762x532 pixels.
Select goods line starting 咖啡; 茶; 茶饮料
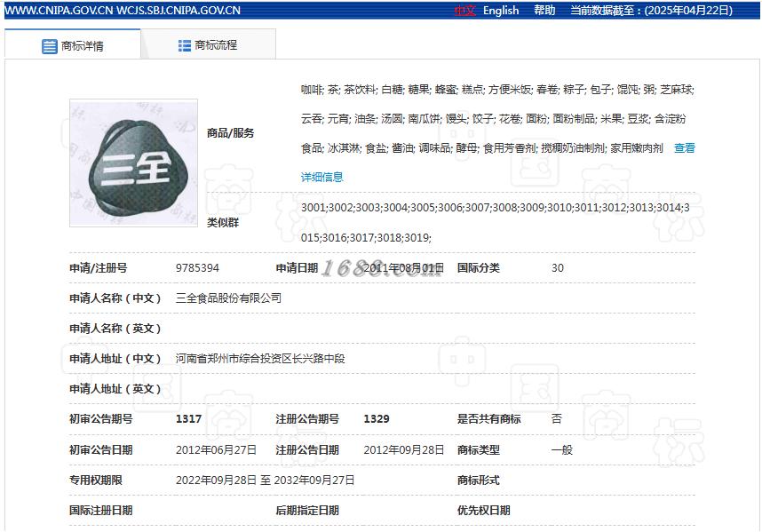pyautogui.click(x=497, y=90)
